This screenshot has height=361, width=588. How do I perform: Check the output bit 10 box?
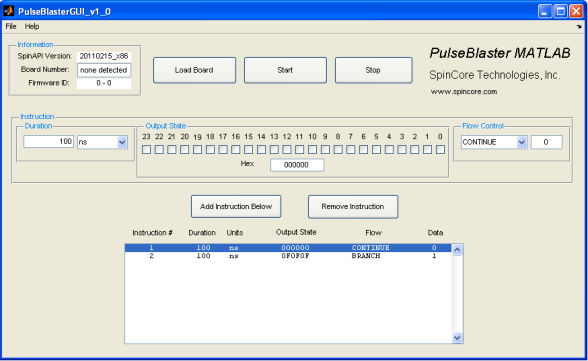(x=312, y=150)
